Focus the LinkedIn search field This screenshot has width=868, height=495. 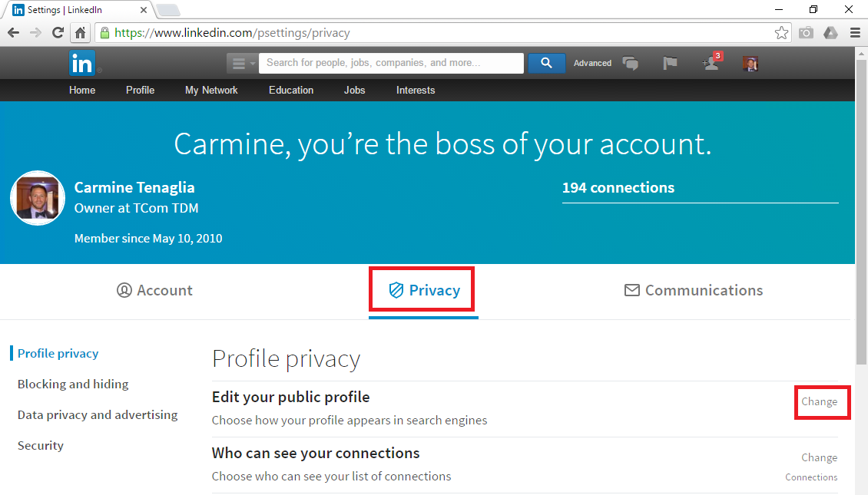(392, 63)
